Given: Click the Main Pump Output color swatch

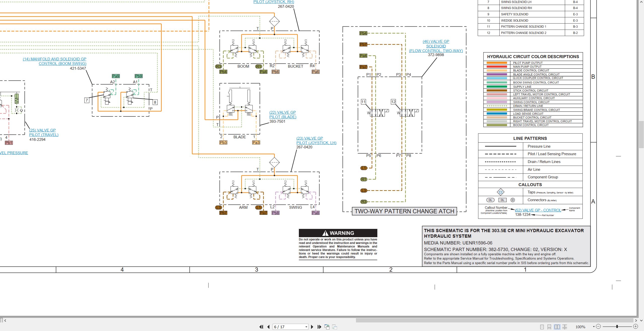Looking at the screenshot, I should [x=497, y=67].
